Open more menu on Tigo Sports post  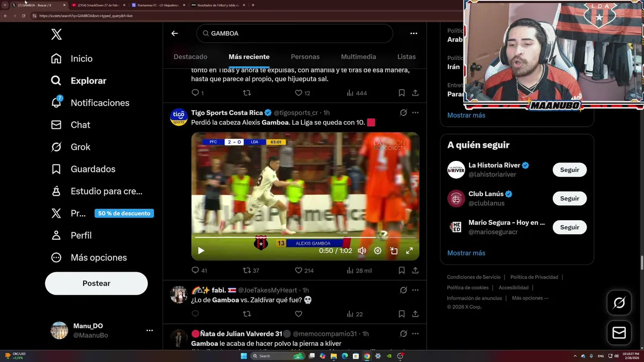415,113
